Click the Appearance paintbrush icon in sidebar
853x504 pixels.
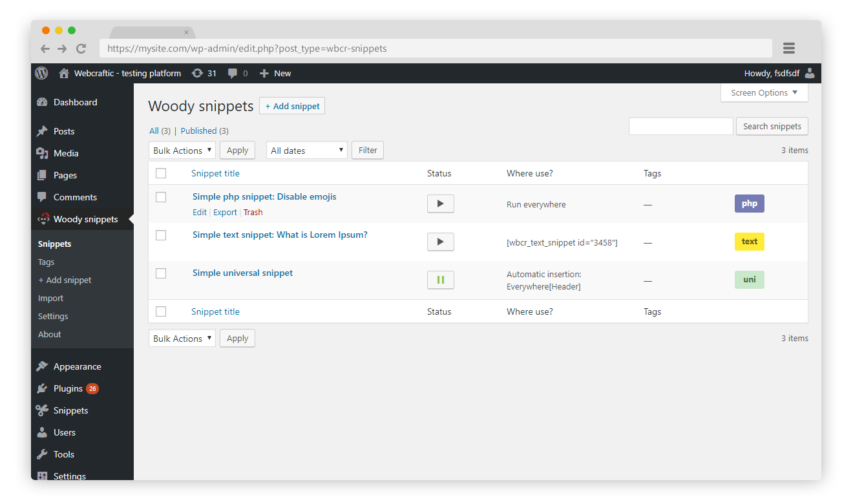(x=43, y=366)
